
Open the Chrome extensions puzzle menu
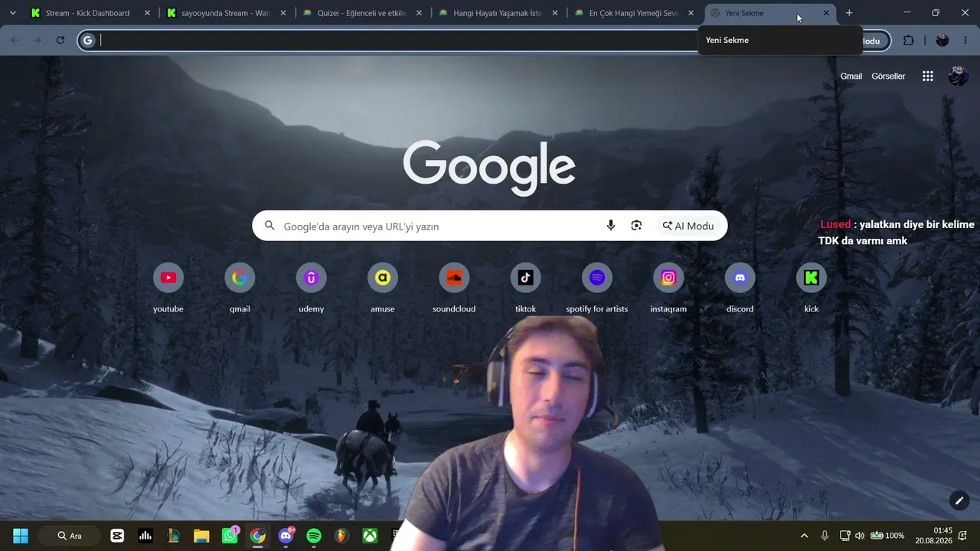[x=909, y=41]
